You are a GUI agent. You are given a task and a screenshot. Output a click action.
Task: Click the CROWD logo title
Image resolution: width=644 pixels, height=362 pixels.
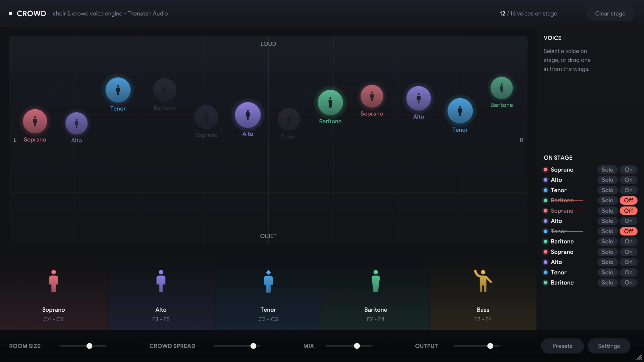click(31, 13)
